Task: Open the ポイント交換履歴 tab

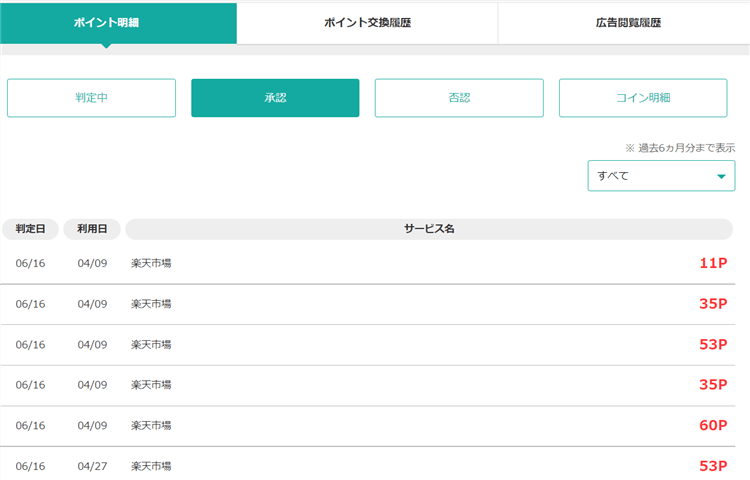Action: (x=367, y=23)
